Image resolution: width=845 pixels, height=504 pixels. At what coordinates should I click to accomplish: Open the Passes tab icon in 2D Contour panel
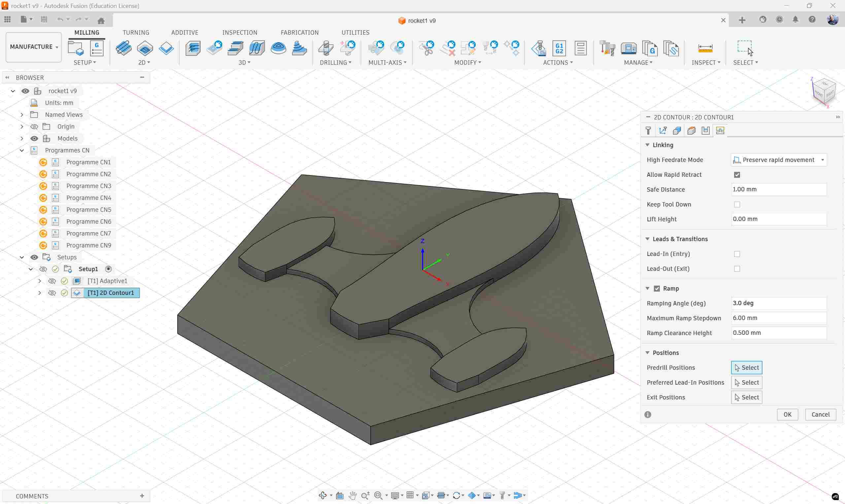[705, 130]
